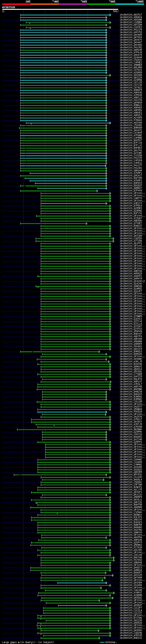146x644 pixels.
Task: Select the UniRef100_B4FBK3 label
Action: [131, 148]
